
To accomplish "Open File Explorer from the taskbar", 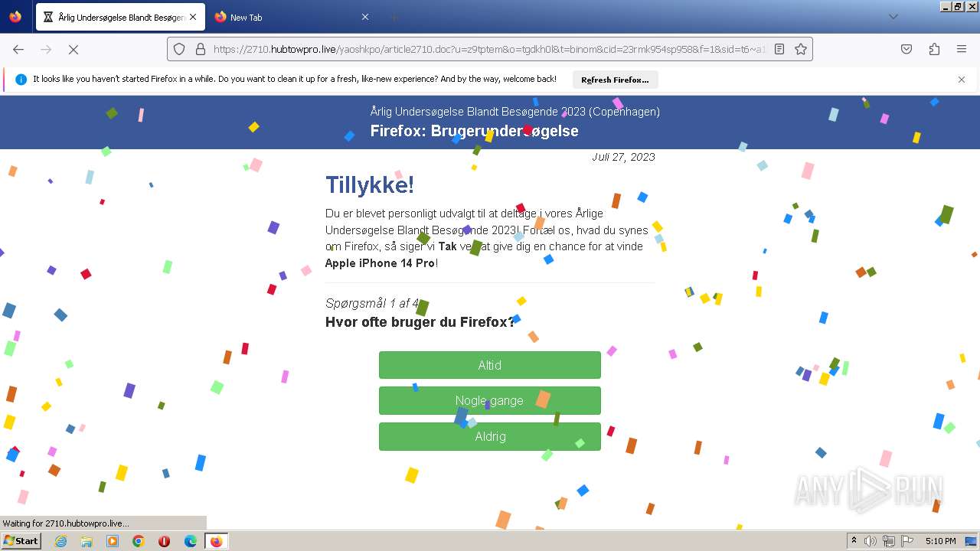I will tap(87, 541).
